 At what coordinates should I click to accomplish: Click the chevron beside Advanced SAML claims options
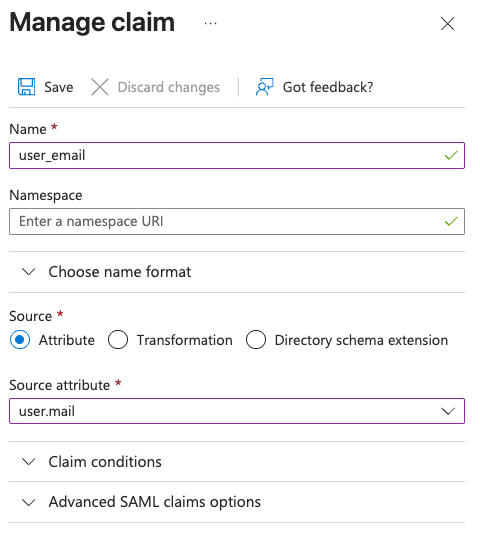tap(28, 503)
